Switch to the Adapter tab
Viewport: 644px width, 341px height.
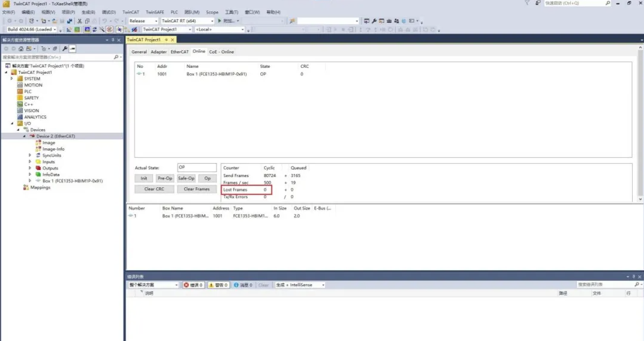(x=158, y=52)
